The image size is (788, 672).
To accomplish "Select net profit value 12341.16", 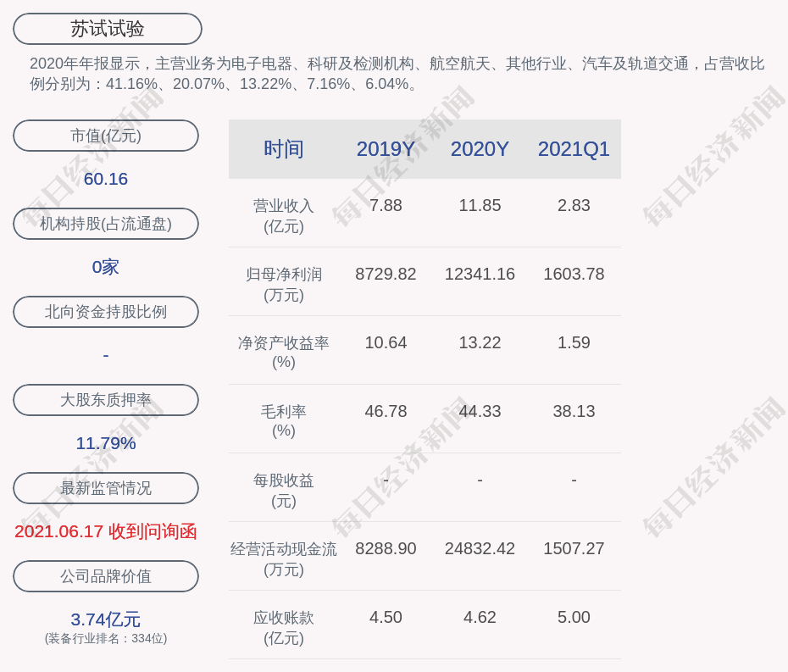I will 480,274.
